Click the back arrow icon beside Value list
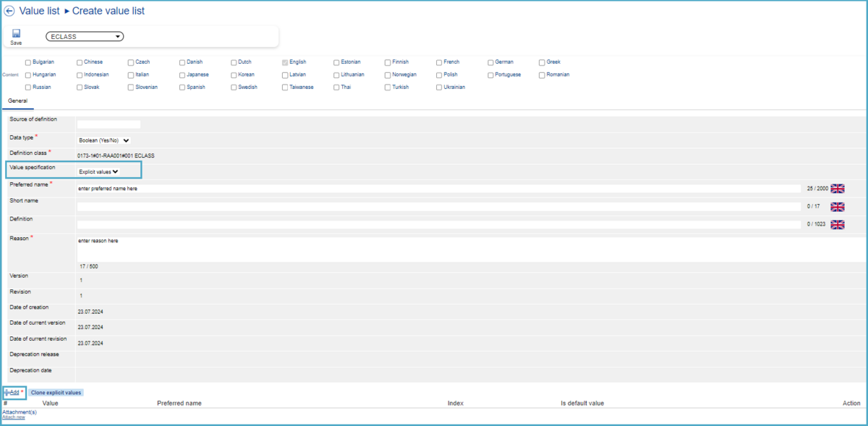Viewport: 868px width, 426px height. [9, 12]
